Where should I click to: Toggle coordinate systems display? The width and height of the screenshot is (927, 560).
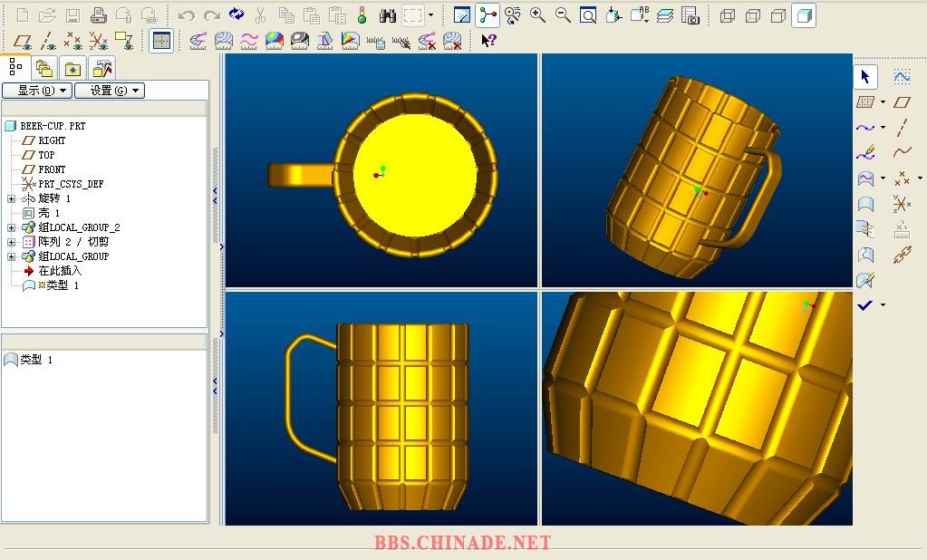98,40
